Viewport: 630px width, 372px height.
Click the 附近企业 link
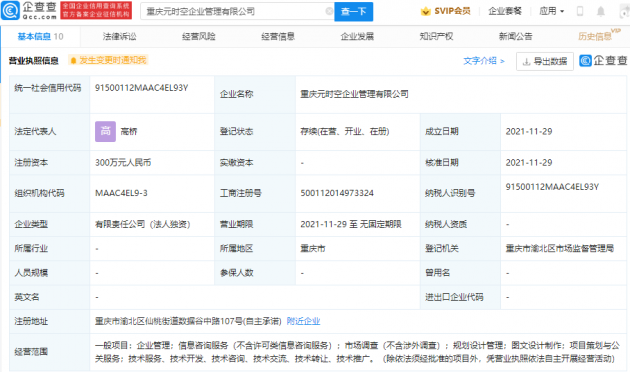click(303, 321)
